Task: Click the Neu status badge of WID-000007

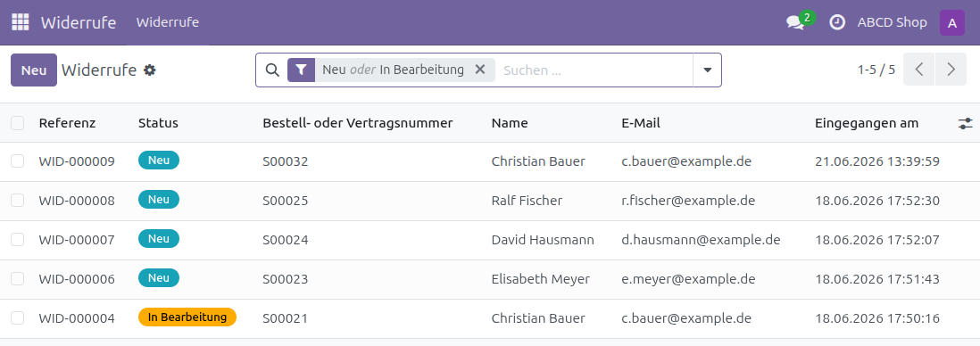Action: tap(159, 239)
